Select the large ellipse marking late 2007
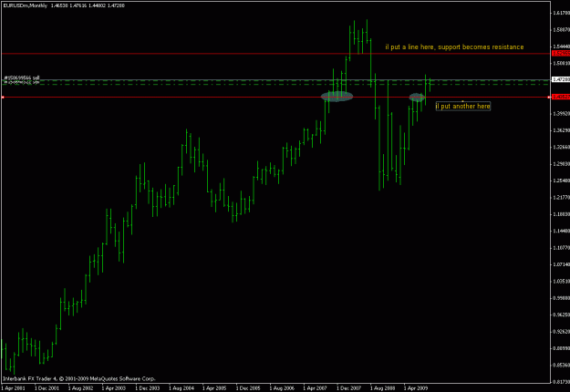The image size is (570, 392). coord(337,97)
